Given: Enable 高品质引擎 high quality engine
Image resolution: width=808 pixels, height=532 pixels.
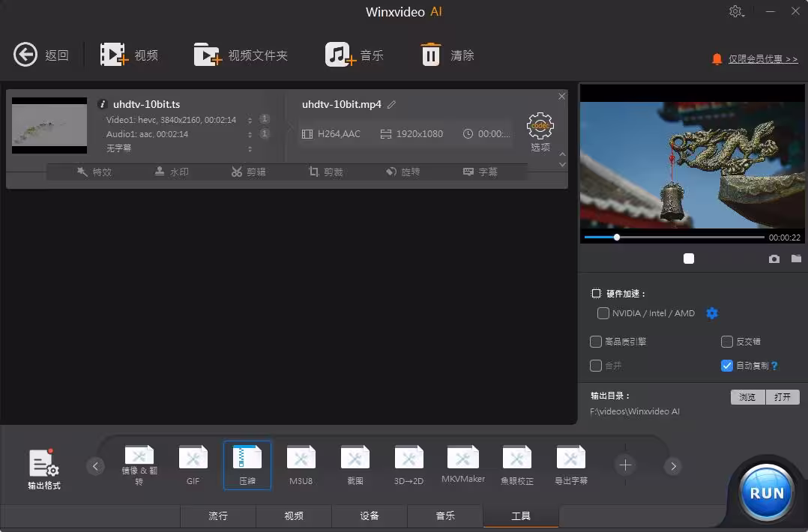Looking at the screenshot, I should (x=596, y=342).
